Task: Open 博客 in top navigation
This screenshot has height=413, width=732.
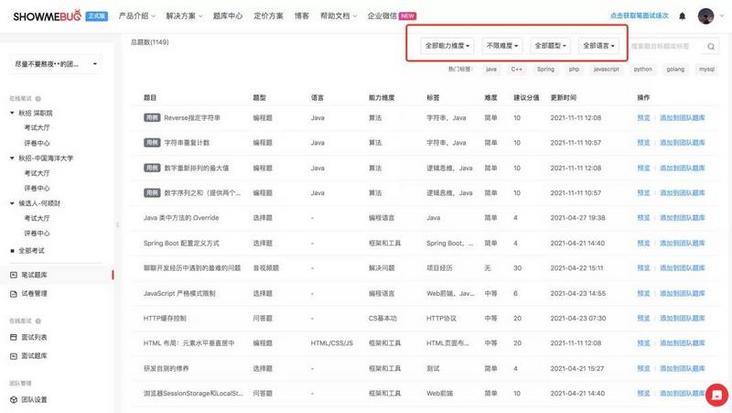Action: click(x=302, y=16)
